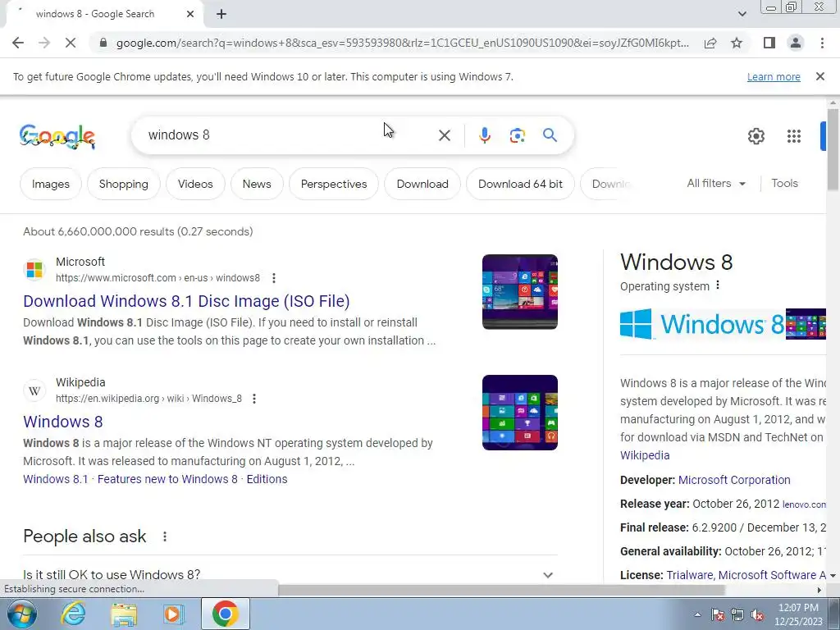Image resolution: width=840 pixels, height=630 pixels.
Task: Open the Chrome profile avatar
Action: click(796, 43)
